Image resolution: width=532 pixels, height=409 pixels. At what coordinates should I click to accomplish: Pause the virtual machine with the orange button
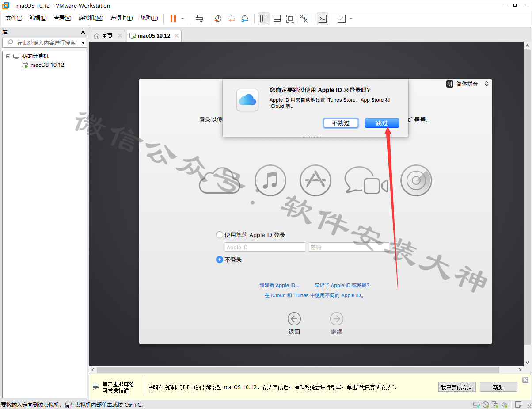tap(173, 19)
